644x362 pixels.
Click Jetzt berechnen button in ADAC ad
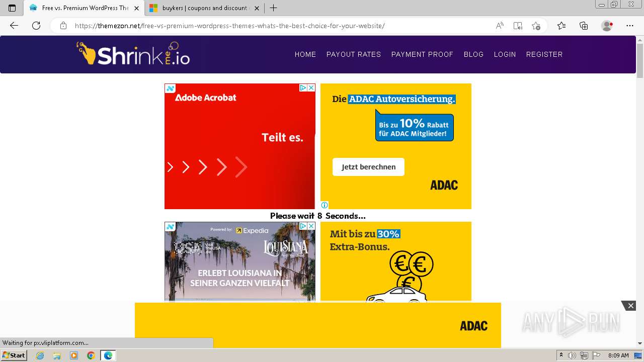tap(368, 167)
